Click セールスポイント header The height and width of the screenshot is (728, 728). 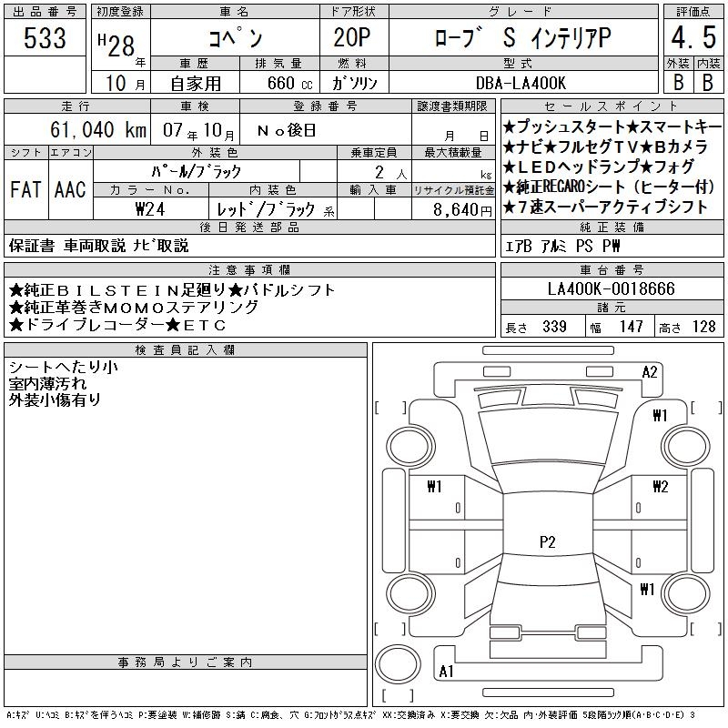[x=612, y=106]
